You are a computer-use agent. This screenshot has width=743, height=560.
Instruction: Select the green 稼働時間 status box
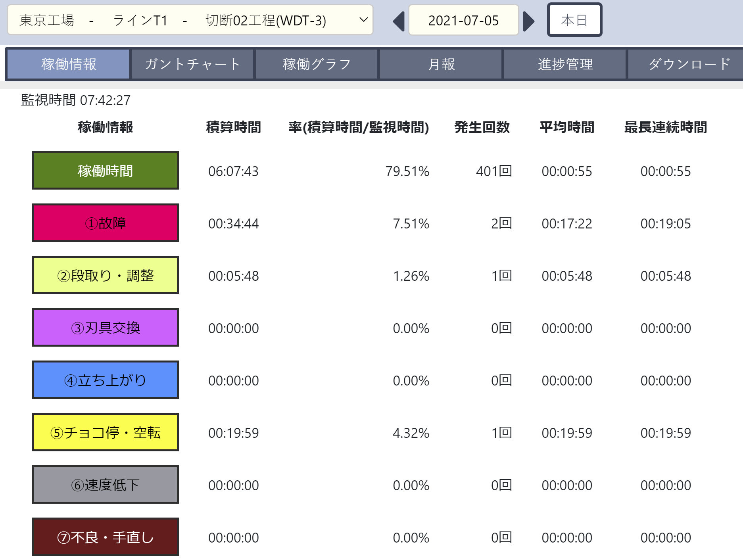(x=105, y=171)
